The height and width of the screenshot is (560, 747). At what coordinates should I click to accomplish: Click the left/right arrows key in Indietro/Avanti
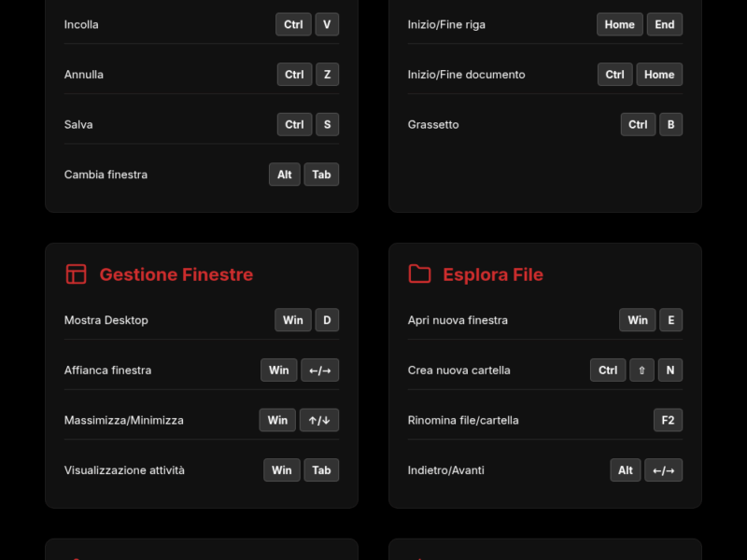coord(663,470)
